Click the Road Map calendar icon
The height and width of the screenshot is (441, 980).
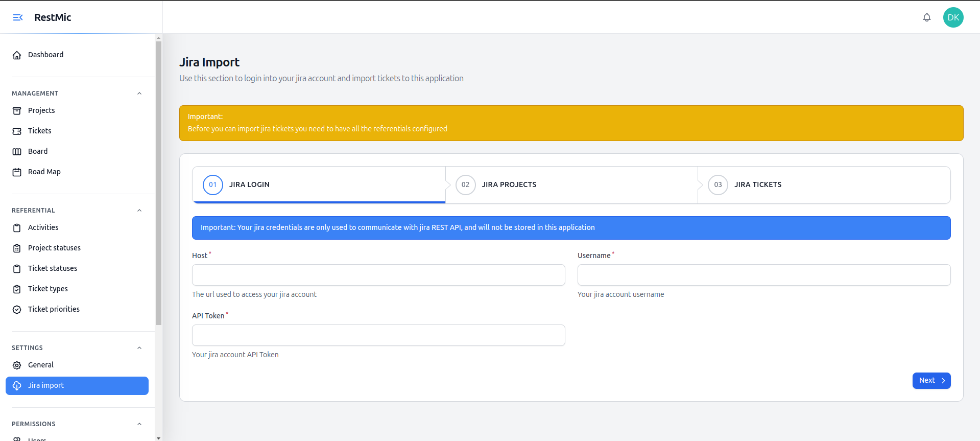pos(17,172)
